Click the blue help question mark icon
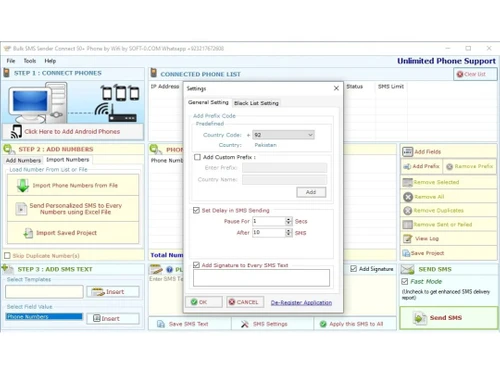This screenshot has width=500, height=375. coord(170,269)
